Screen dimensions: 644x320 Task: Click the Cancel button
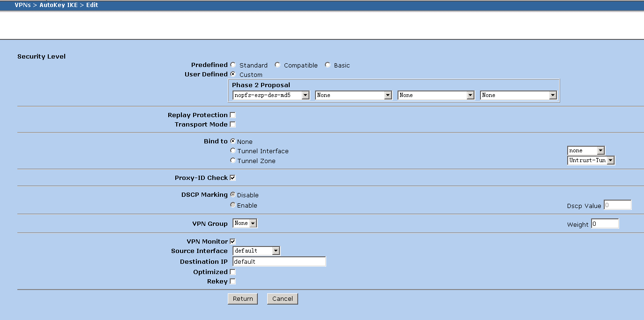(283, 298)
